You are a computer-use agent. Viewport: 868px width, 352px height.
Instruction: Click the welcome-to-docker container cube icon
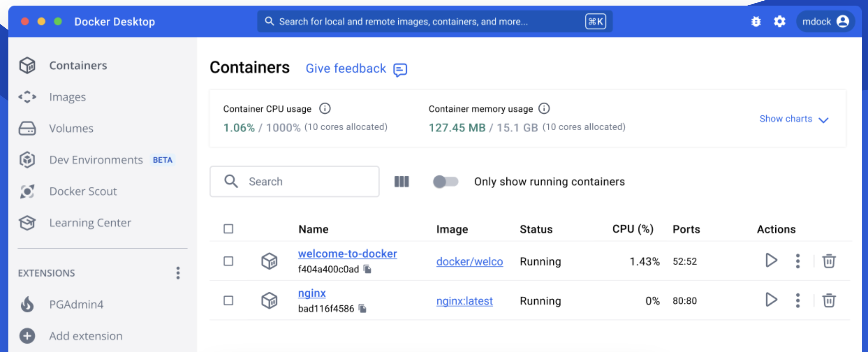(x=269, y=261)
